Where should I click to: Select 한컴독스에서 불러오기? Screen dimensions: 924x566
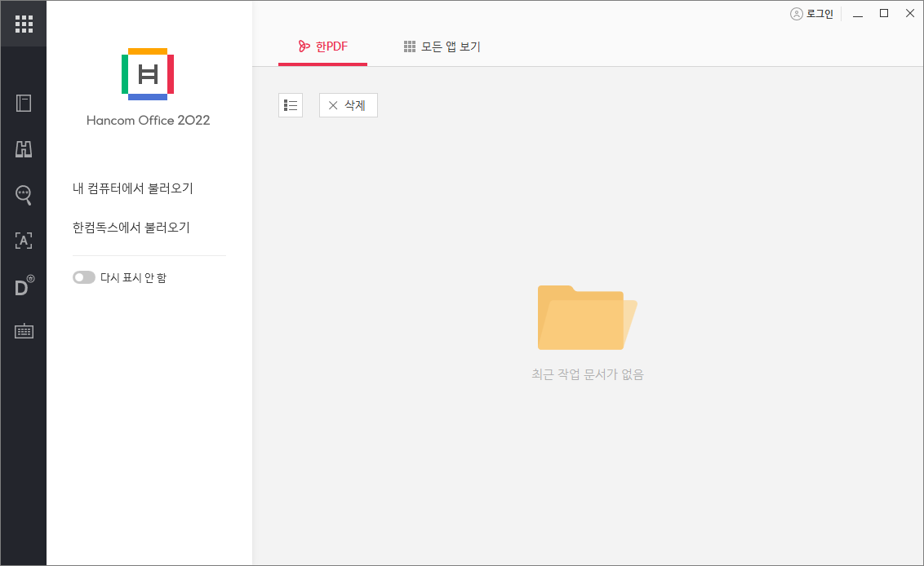tap(131, 228)
